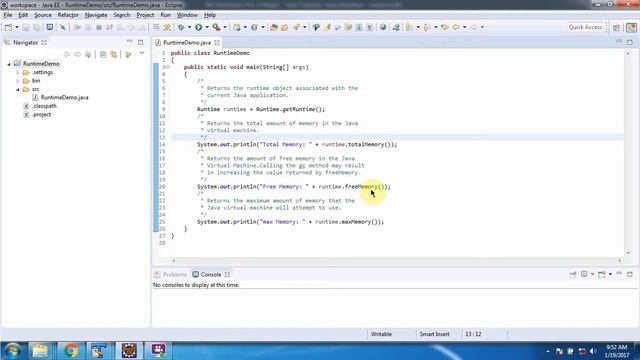640x360 pixels.
Task: Expand the bin folder
Action: [x=18, y=81]
